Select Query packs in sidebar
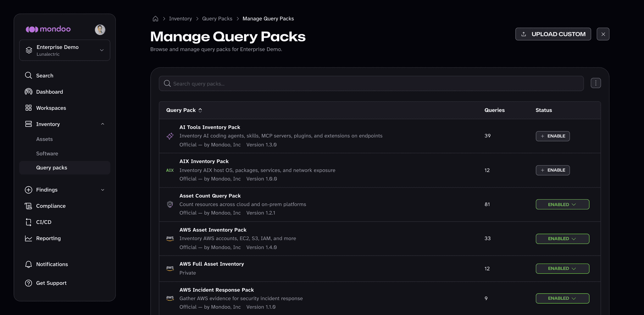Image resolution: width=644 pixels, height=315 pixels. pyautogui.click(x=65, y=168)
